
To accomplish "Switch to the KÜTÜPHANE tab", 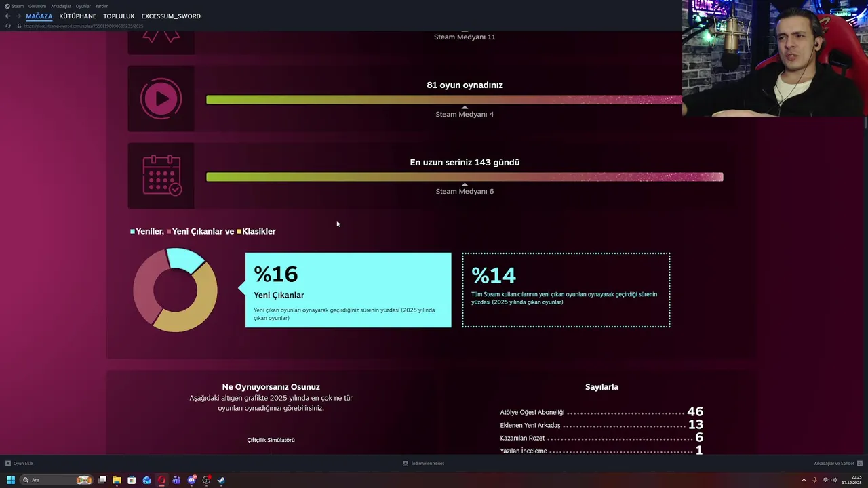I will (x=78, y=16).
